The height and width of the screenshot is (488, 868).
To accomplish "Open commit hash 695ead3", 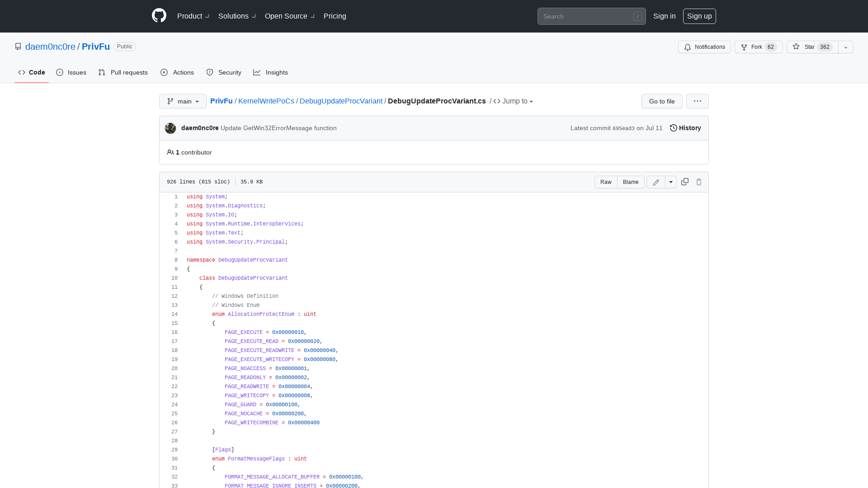I will pyautogui.click(x=623, y=128).
